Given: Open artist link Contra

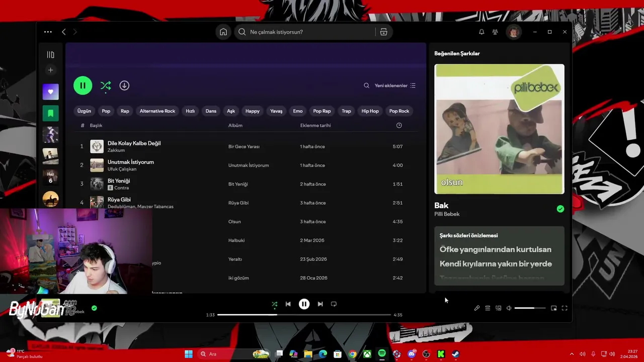Looking at the screenshot, I should click(x=122, y=188).
